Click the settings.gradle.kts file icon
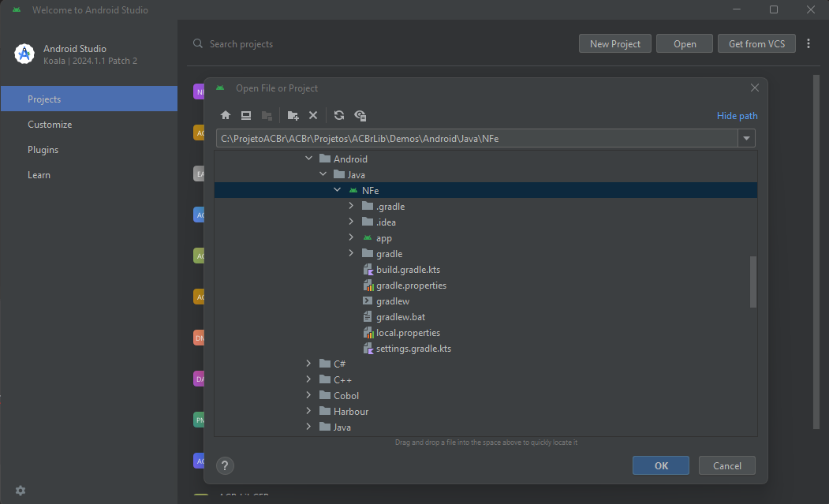This screenshot has height=504, width=829. pyautogui.click(x=368, y=349)
